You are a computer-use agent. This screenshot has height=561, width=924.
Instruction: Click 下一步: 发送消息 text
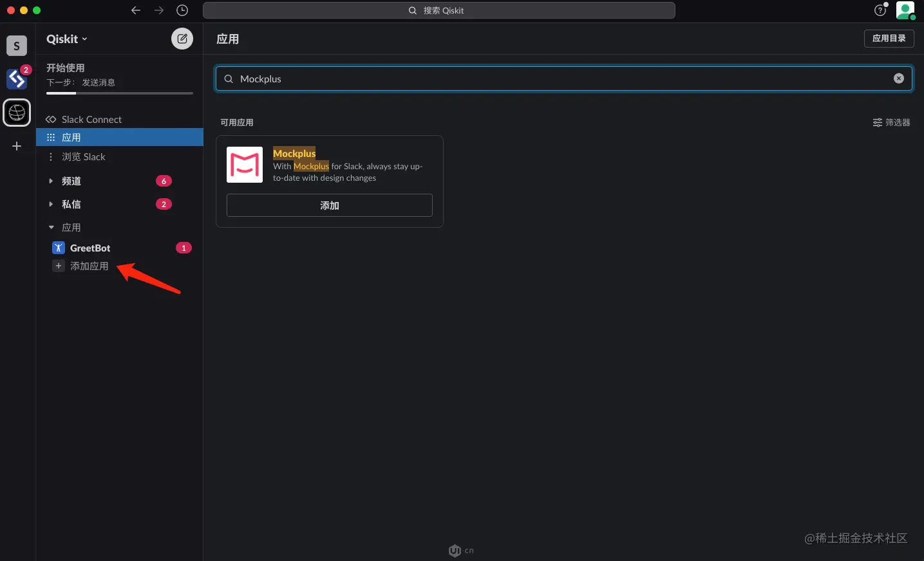click(80, 82)
